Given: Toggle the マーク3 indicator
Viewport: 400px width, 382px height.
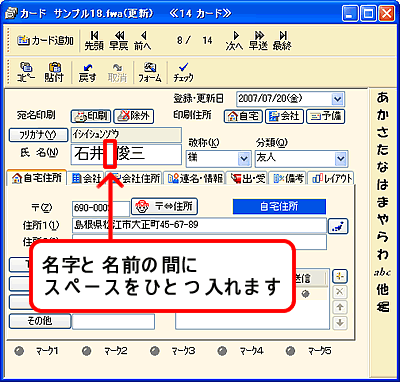Looking at the screenshot, I should [x=154, y=351].
